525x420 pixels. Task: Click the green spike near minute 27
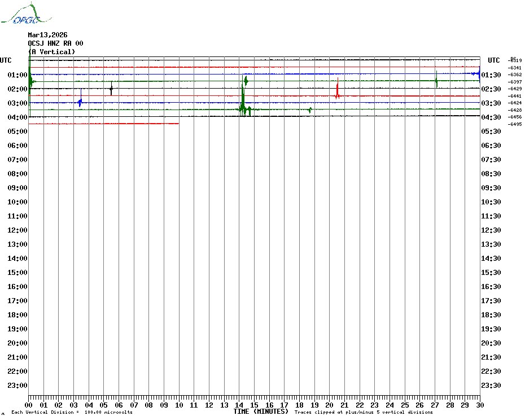[x=436, y=80]
